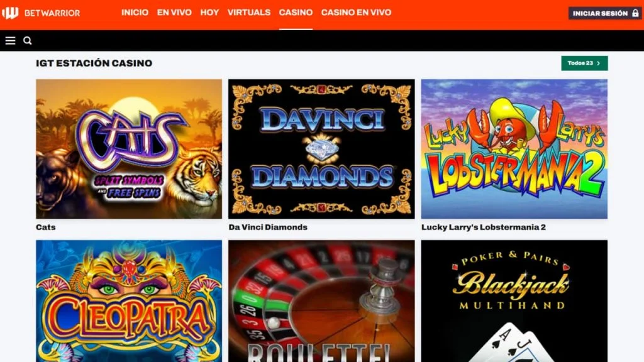Open the Cats game thumbnail

click(129, 148)
